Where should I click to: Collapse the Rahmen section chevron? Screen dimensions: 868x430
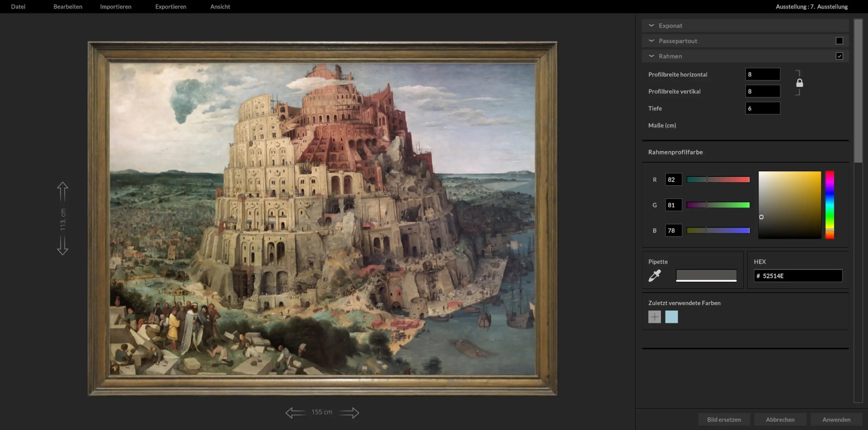tap(651, 56)
